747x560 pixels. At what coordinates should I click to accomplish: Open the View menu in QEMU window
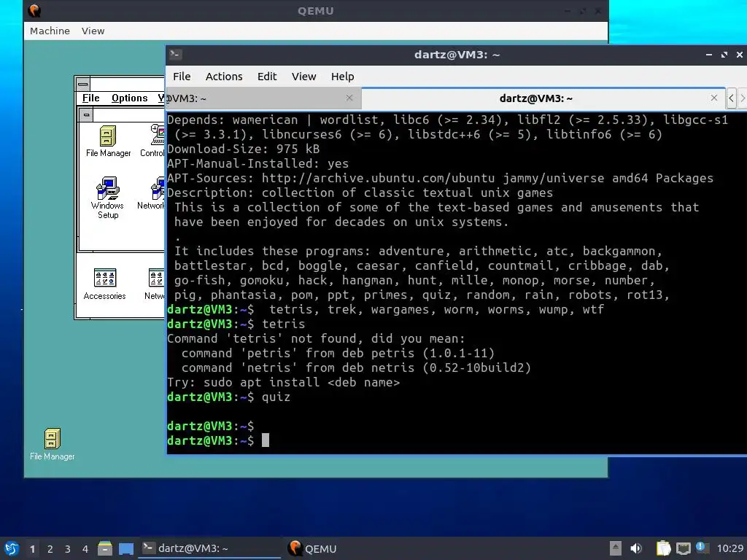93,31
